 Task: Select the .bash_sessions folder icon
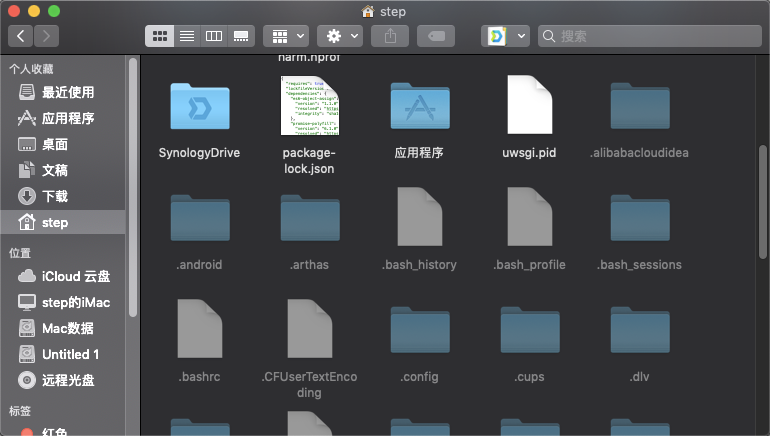point(640,218)
